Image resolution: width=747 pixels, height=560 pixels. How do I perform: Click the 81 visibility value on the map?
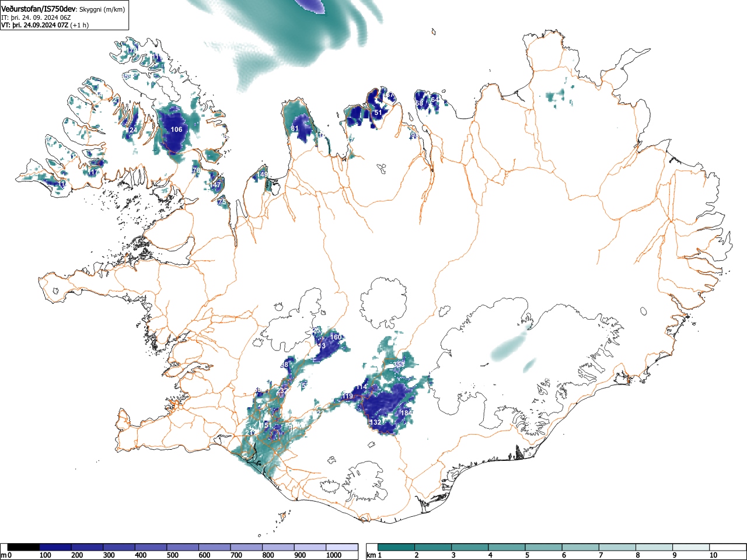point(295,128)
